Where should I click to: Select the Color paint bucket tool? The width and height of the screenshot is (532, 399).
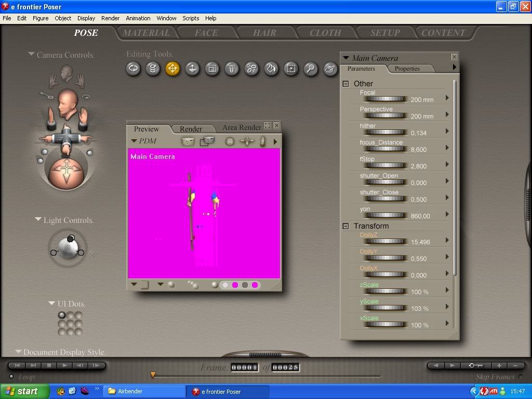click(271, 69)
